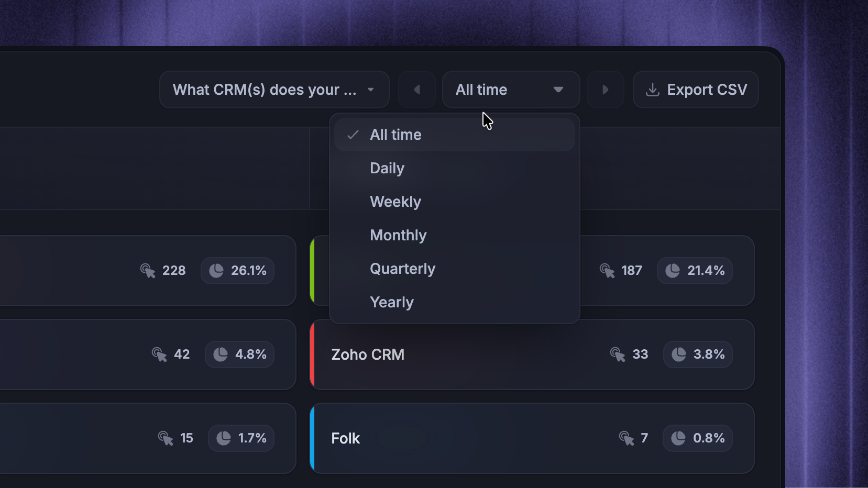Click the Export CSV button

coord(696,90)
